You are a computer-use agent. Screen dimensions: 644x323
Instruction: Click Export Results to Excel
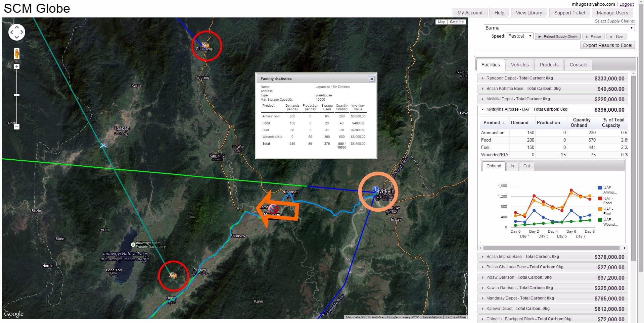point(607,45)
